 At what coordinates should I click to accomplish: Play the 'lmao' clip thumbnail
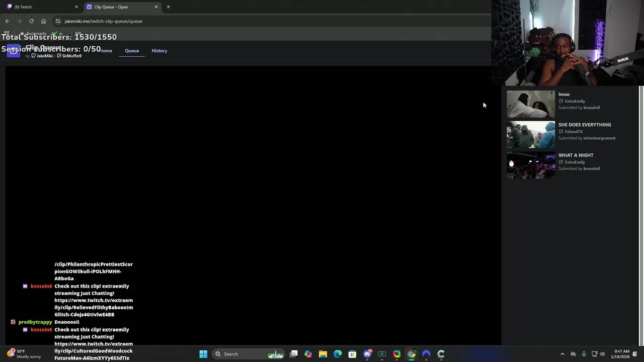531,104
